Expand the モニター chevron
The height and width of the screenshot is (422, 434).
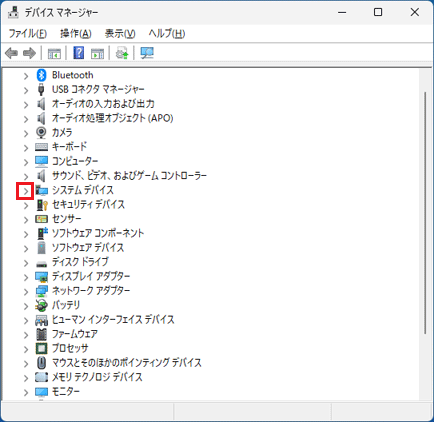click(x=26, y=393)
